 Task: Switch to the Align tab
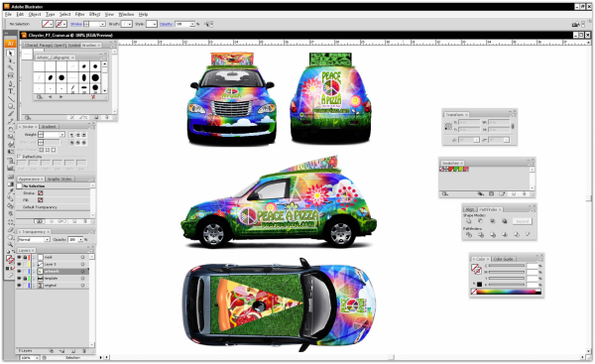tap(470, 209)
